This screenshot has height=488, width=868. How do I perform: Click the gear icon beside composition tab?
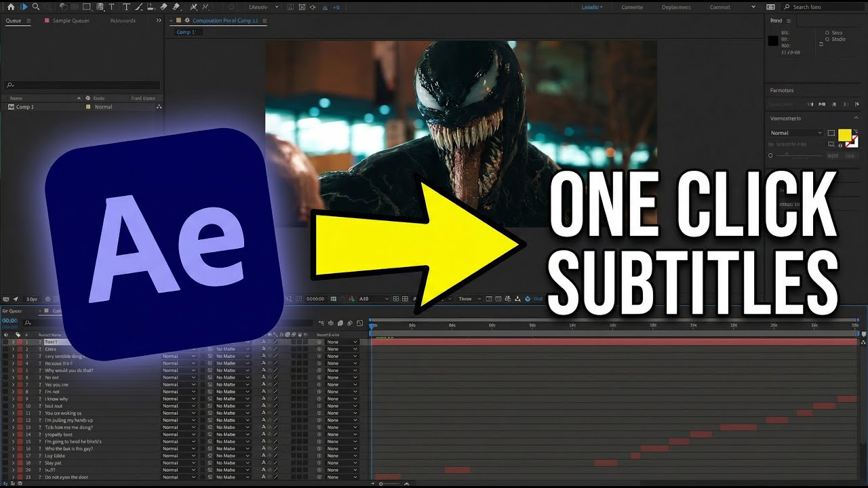point(187,21)
